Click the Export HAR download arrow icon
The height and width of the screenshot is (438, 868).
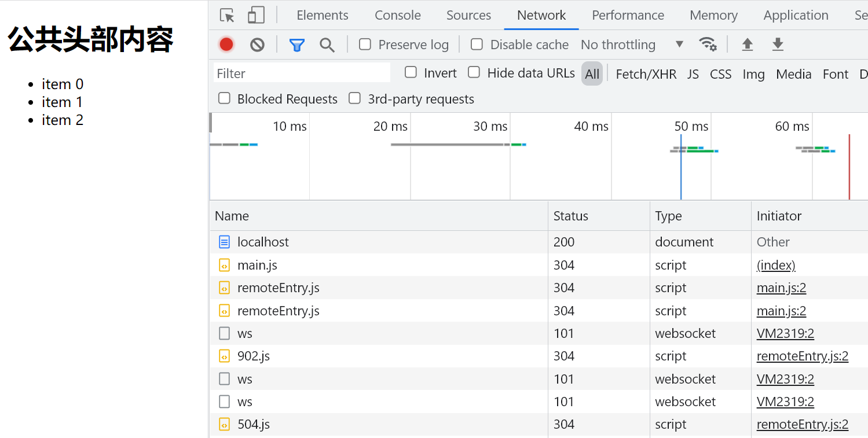(x=778, y=45)
